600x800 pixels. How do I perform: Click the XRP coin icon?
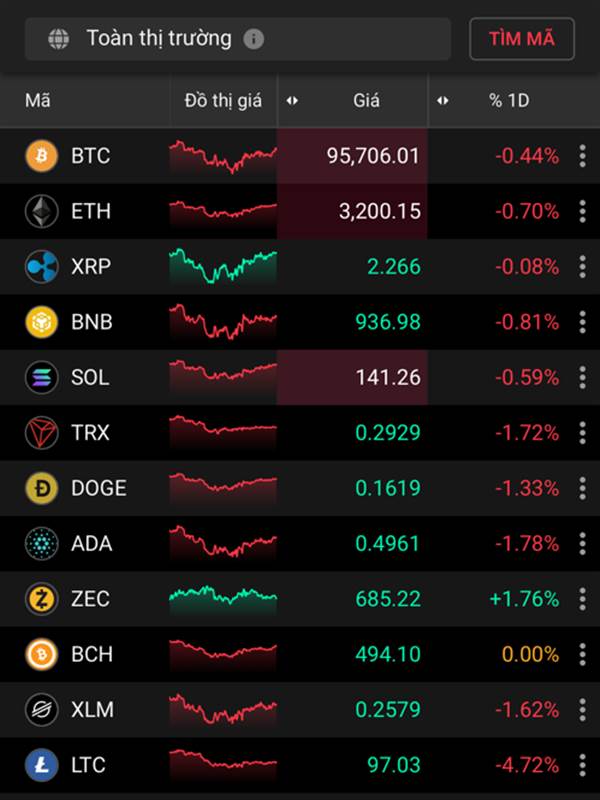(42, 267)
